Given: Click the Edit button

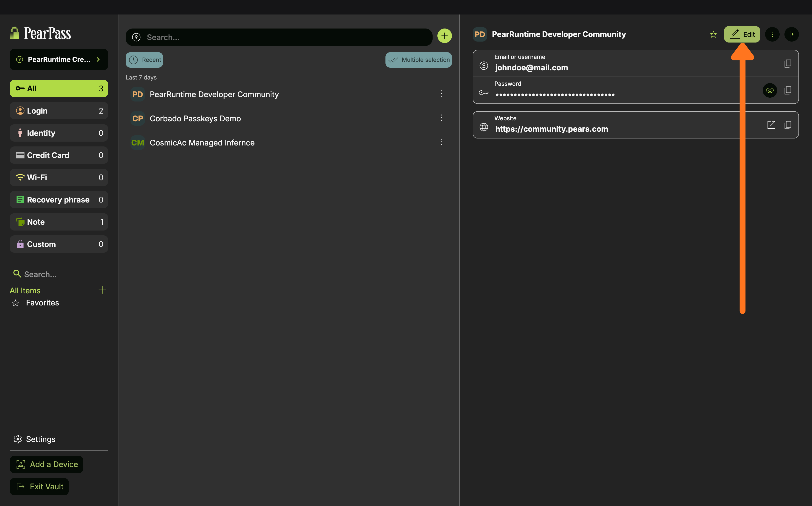Looking at the screenshot, I should click(x=742, y=34).
